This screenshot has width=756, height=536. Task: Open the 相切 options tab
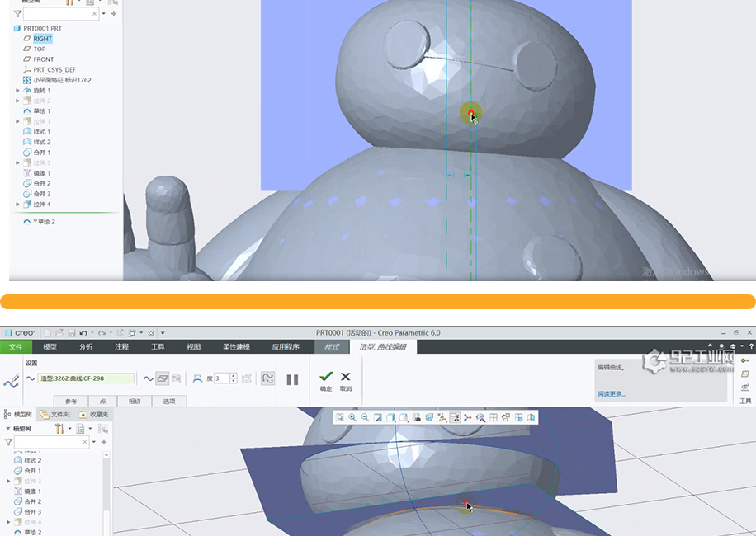pyautogui.click(x=135, y=401)
